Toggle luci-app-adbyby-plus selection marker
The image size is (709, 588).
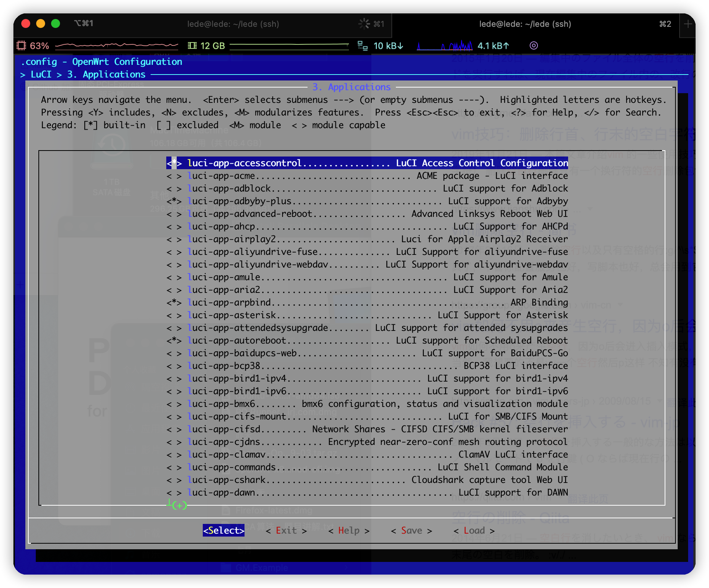[174, 201]
